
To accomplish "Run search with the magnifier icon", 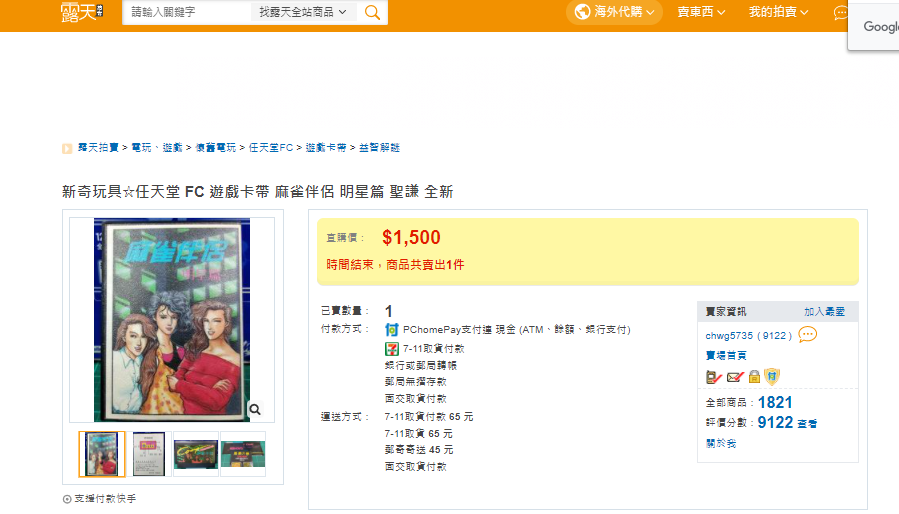I will 373,13.
